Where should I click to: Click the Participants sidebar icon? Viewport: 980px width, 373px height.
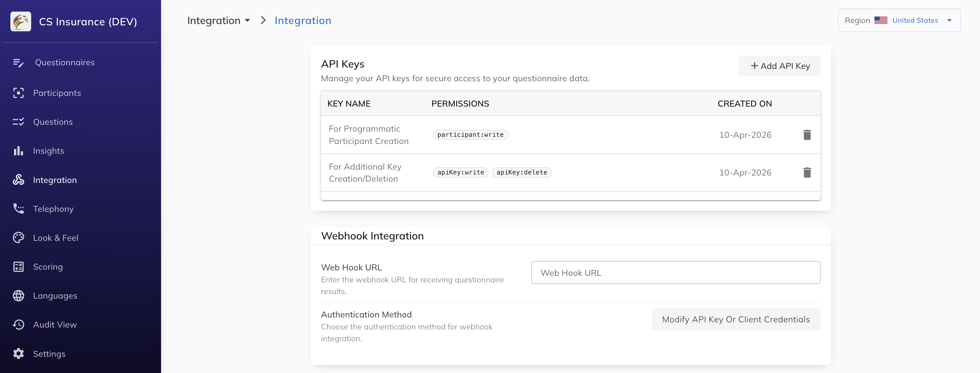pyautogui.click(x=18, y=93)
